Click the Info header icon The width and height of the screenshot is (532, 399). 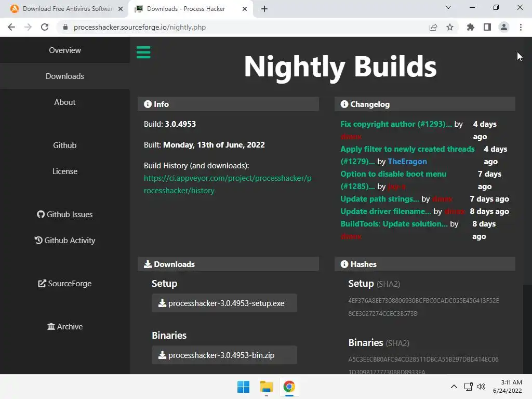pos(148,104)
